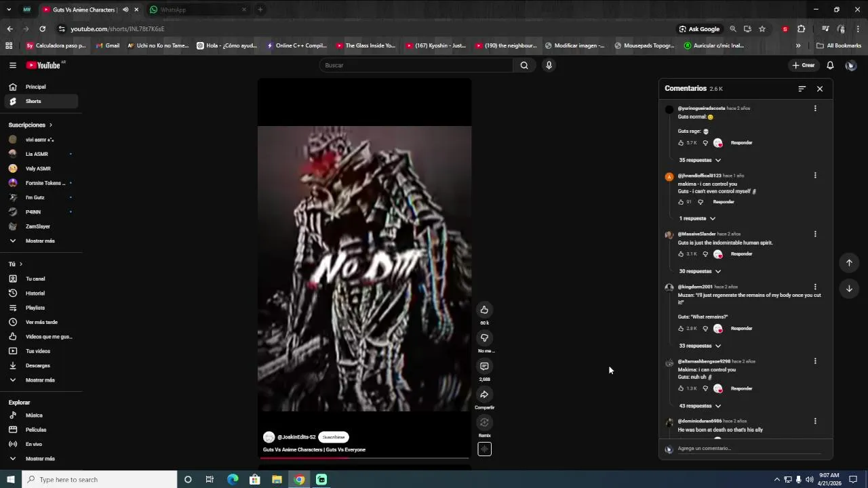The width and height of the screenshot is (868, 488).
Task: Expand Mostrar más under Descargas
Action: [41, 380]
